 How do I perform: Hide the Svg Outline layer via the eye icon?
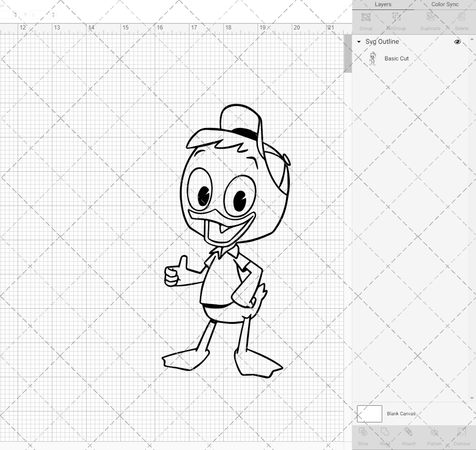click(x=457, y=41)
